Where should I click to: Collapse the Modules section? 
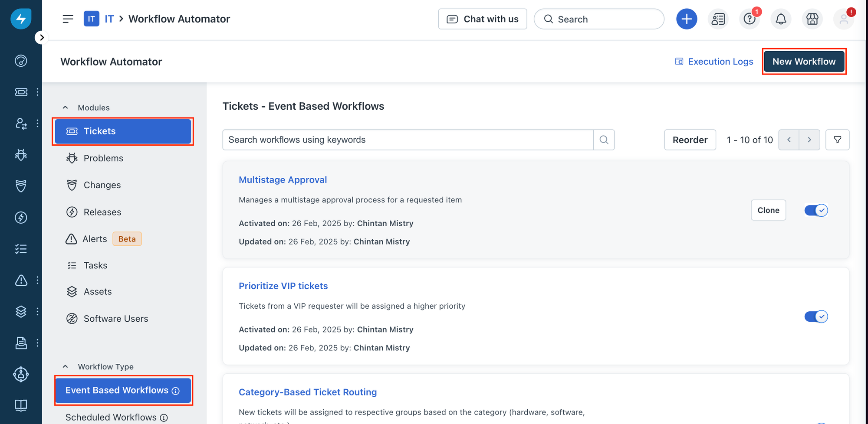66,108
